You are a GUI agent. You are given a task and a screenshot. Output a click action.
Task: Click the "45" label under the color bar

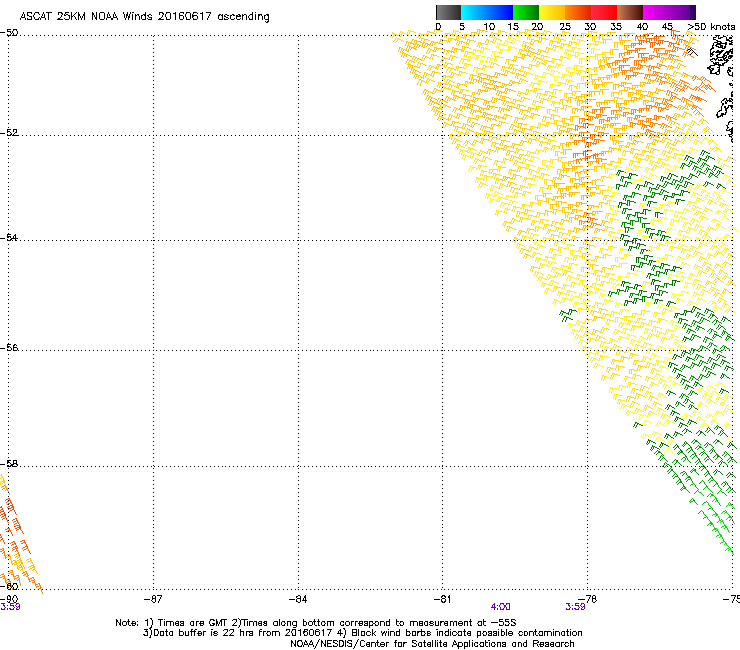(667, 27)
